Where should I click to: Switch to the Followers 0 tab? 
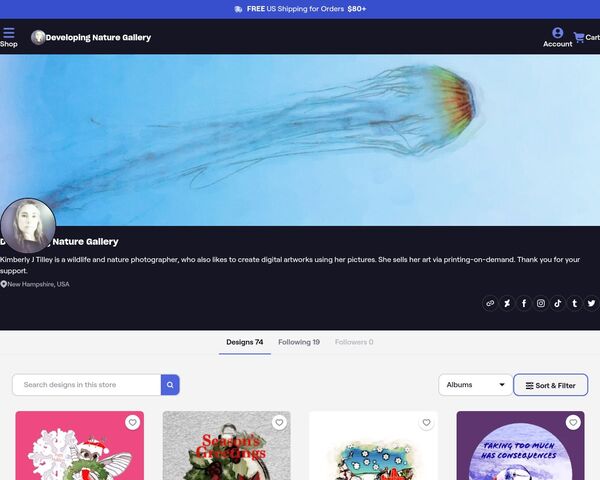tap(354, 342)
